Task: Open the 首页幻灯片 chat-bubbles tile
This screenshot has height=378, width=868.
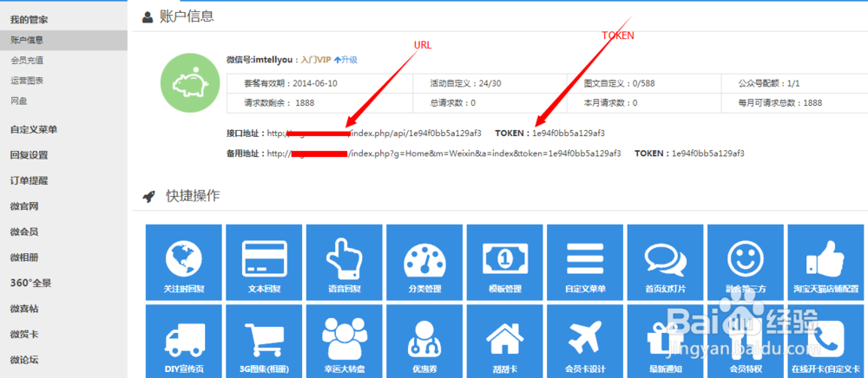Action: click(666, 263)
